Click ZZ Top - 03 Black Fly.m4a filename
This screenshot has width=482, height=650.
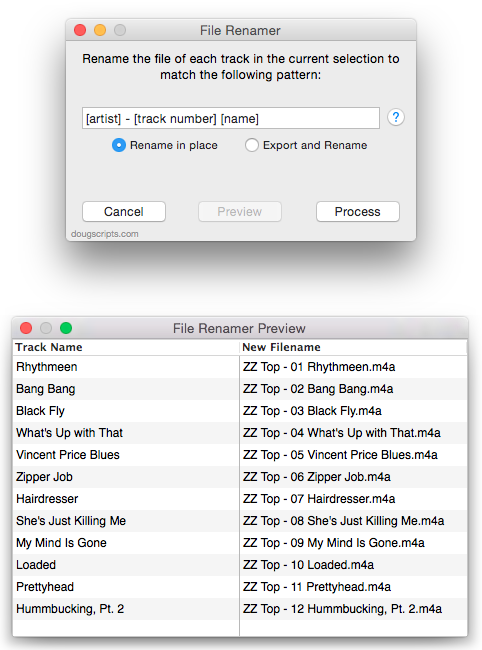tap(312, 411)
